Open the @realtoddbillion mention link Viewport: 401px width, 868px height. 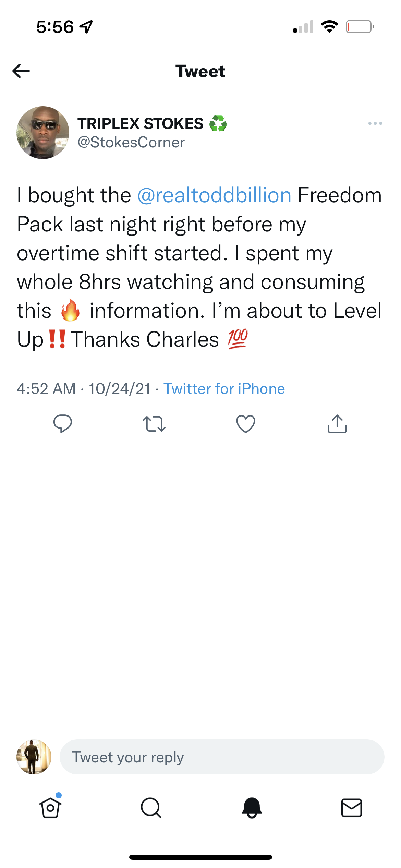pos(214,195)
